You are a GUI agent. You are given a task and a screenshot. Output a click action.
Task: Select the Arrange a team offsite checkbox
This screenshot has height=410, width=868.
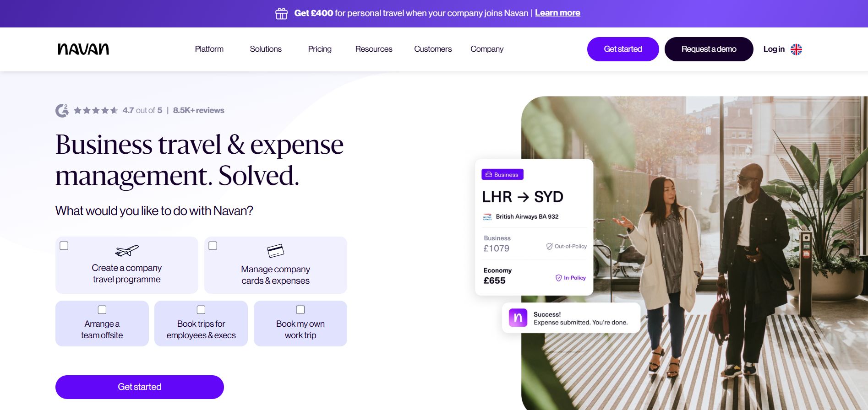[102, 310]
